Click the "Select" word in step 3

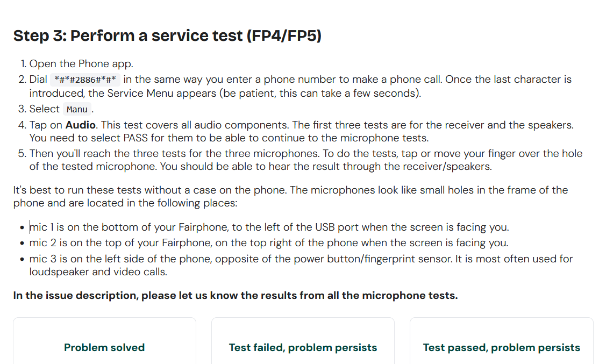point(44,109)
